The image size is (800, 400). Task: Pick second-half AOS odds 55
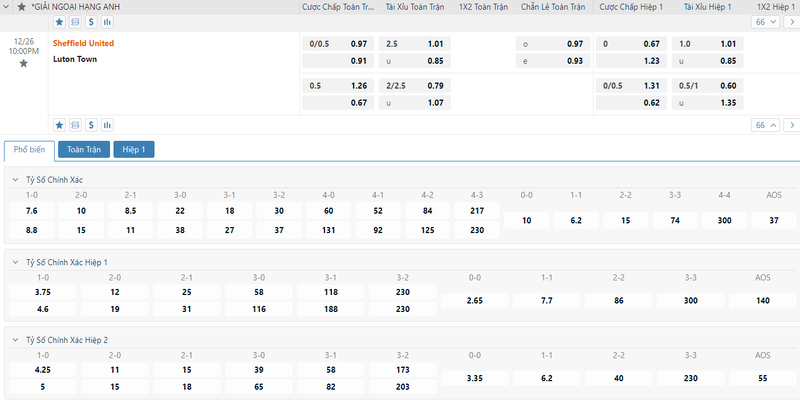[x=763, y=378]
